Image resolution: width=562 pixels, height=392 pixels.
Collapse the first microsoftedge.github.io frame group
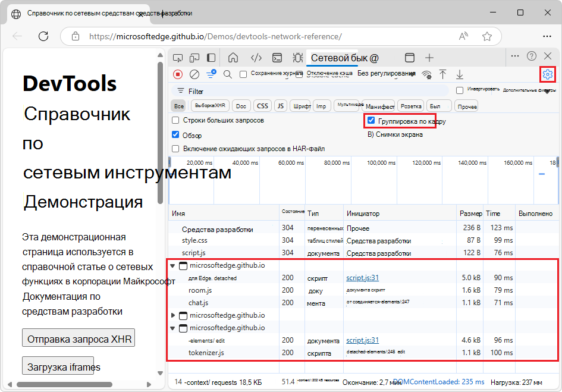coord(172,265)
